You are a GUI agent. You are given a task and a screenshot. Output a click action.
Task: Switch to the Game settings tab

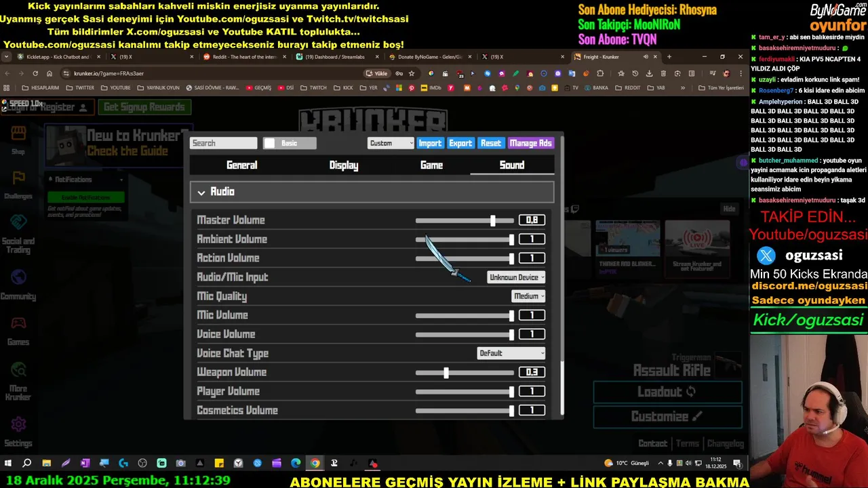point(431,165)
